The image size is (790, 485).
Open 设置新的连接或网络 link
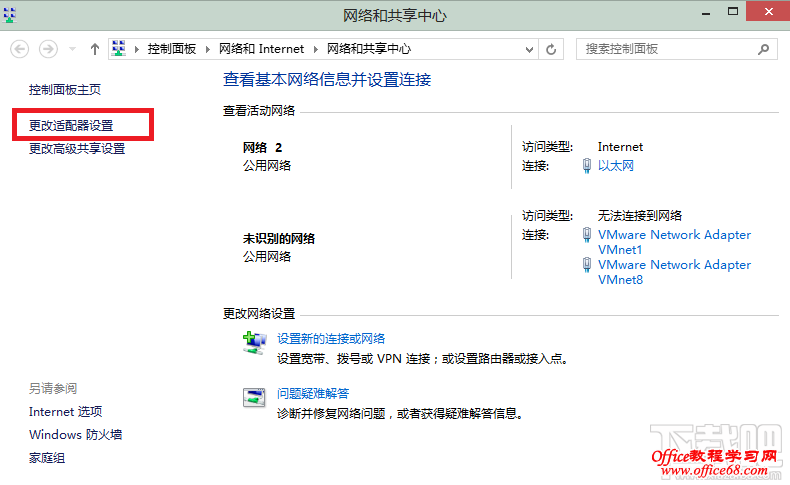point(331,338)
